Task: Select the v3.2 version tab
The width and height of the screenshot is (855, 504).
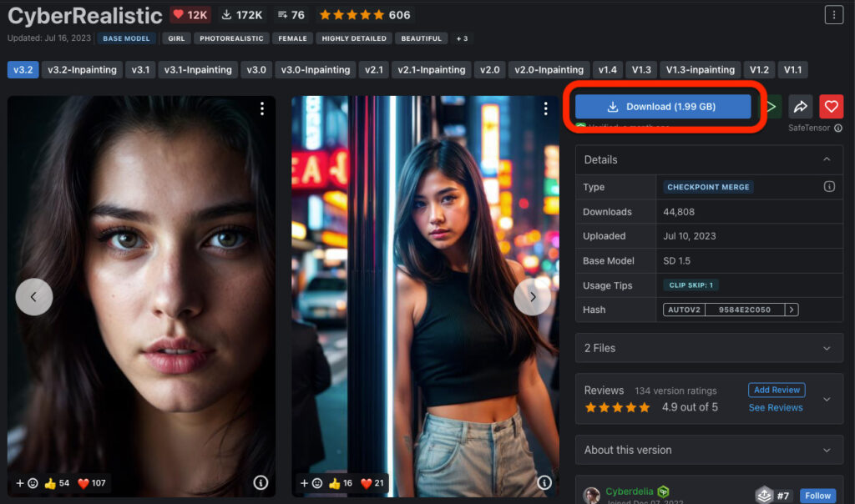Action: coord(23,70)
